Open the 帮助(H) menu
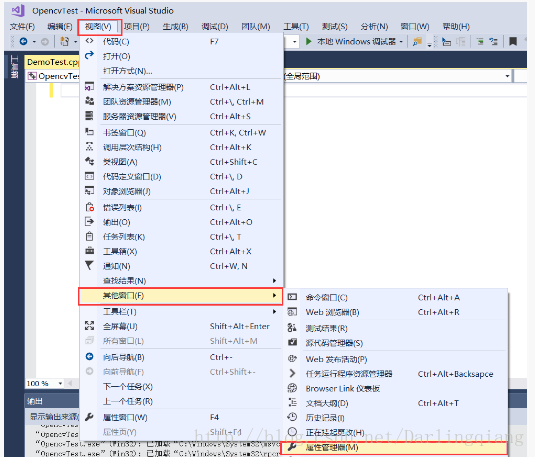This screenshot has width=535, height=457. point(456,27)
